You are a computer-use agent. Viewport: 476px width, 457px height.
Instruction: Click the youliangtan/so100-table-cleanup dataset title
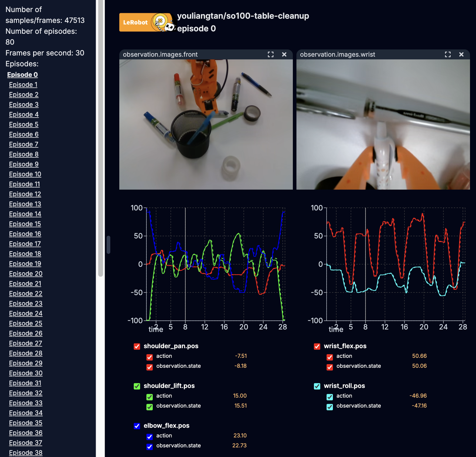coord(243,16)
